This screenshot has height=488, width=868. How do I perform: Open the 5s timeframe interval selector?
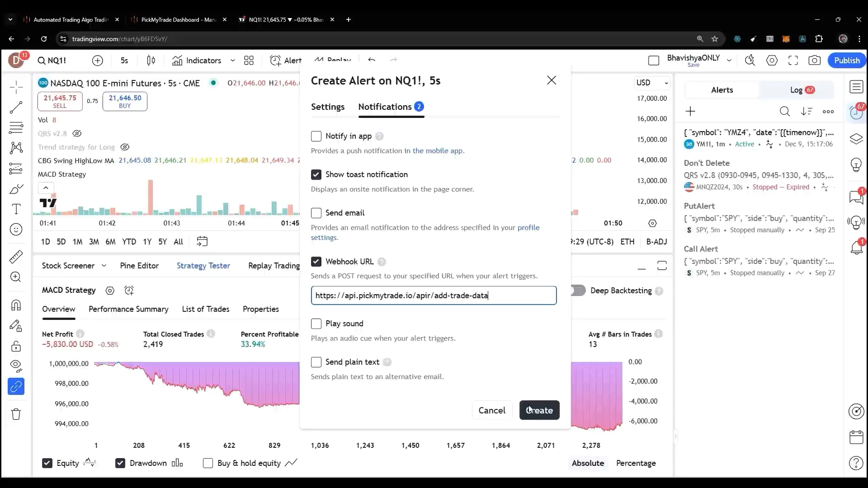[124, 61]
